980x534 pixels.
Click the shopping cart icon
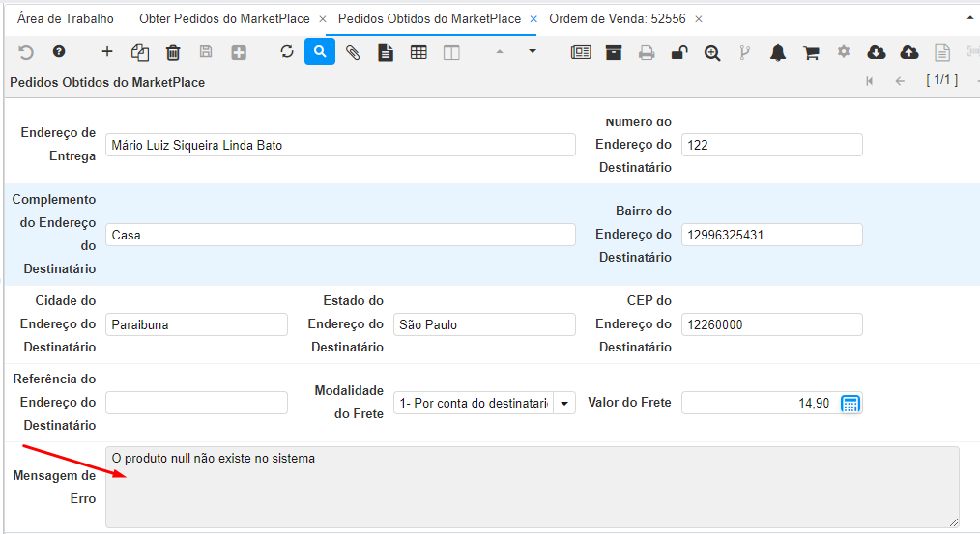tap(811, 52)
